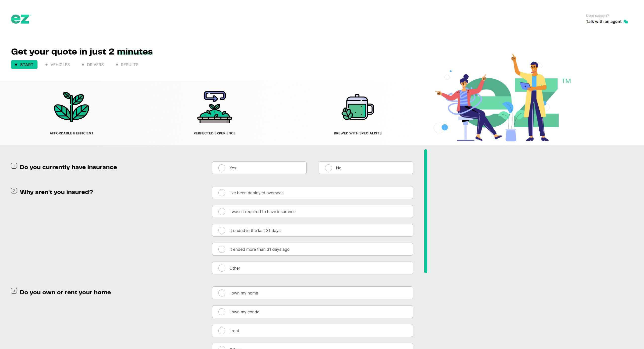Click the chat bubble support icon
Screen dimensions: 644x349
coord(625,22)
